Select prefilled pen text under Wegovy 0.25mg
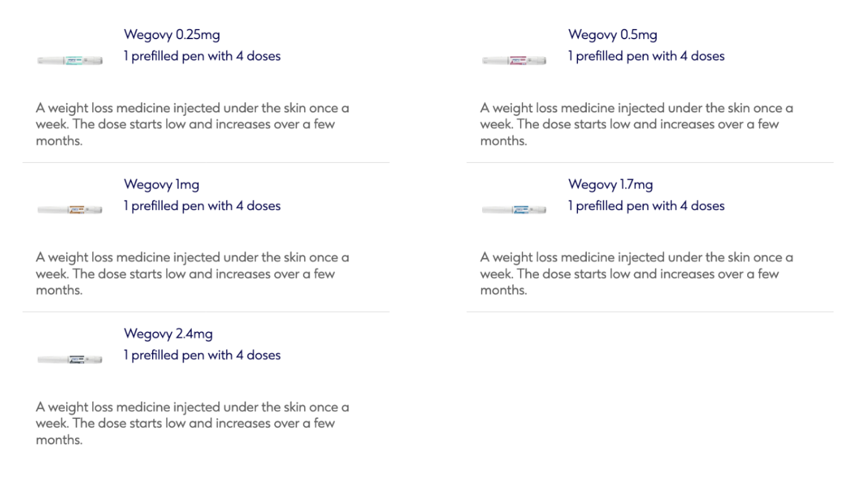This screenshot has width=862, height=504. click(x=202, y=56)
